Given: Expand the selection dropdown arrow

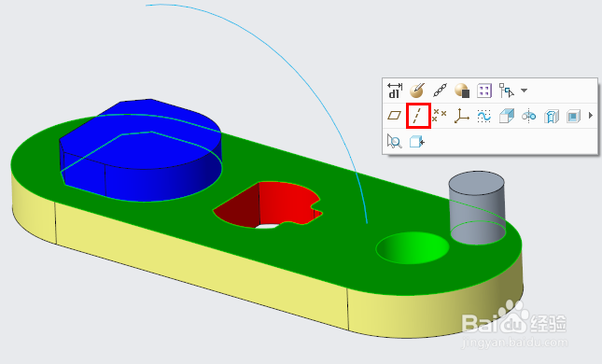Looking at the screenshot, I should coord(524,91).
